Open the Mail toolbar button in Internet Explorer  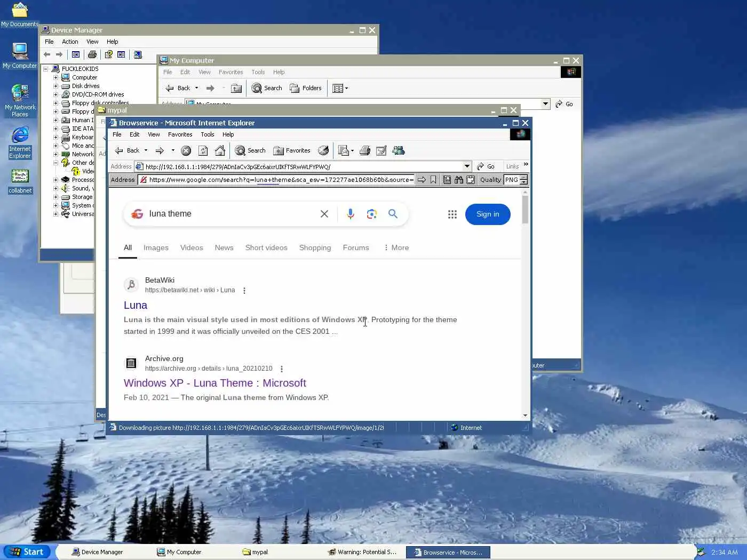(346, 151)
